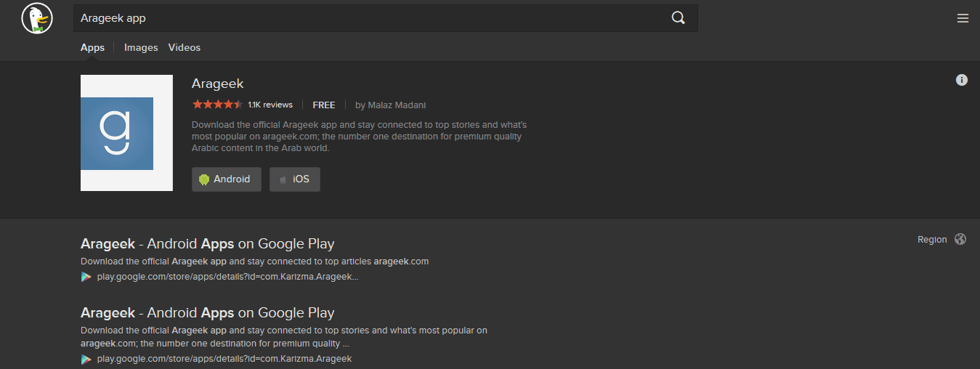The image size is (980, 369).
Task: Click the magnifier search icon
Action: (x=679, y=18)
